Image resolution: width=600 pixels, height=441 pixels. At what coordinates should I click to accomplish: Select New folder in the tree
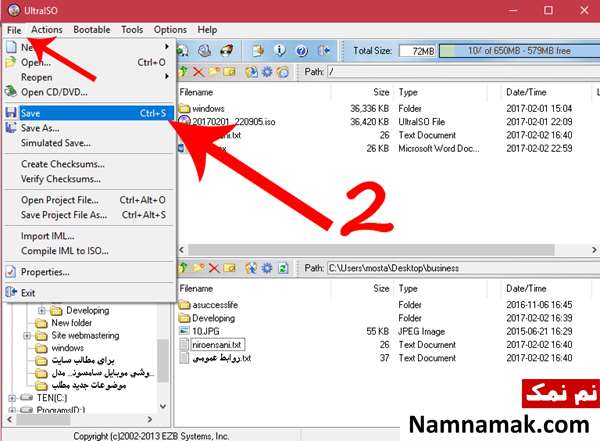[72, 323]
